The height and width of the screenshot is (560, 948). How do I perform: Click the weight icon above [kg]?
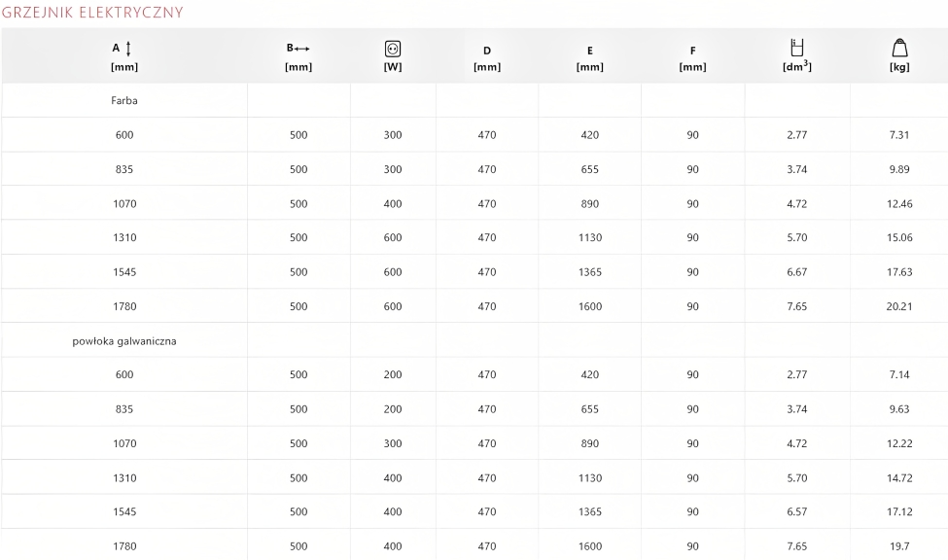899,47
